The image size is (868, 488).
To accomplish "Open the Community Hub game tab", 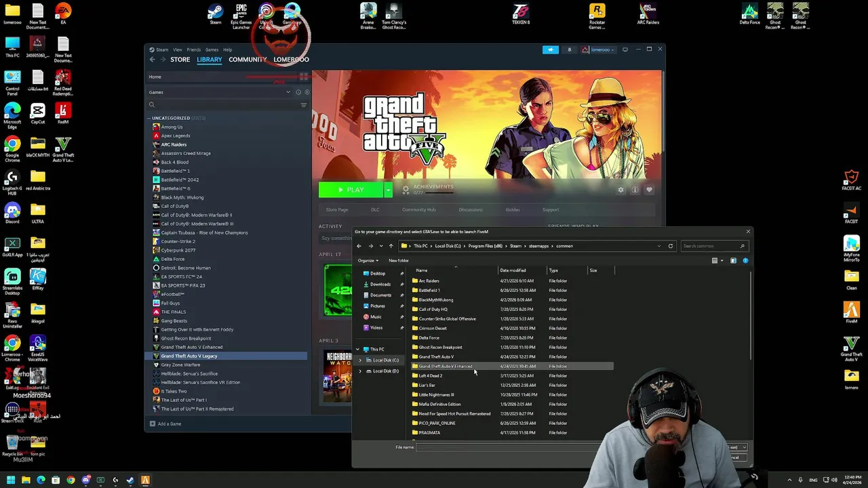I will [x=419, y=210].
